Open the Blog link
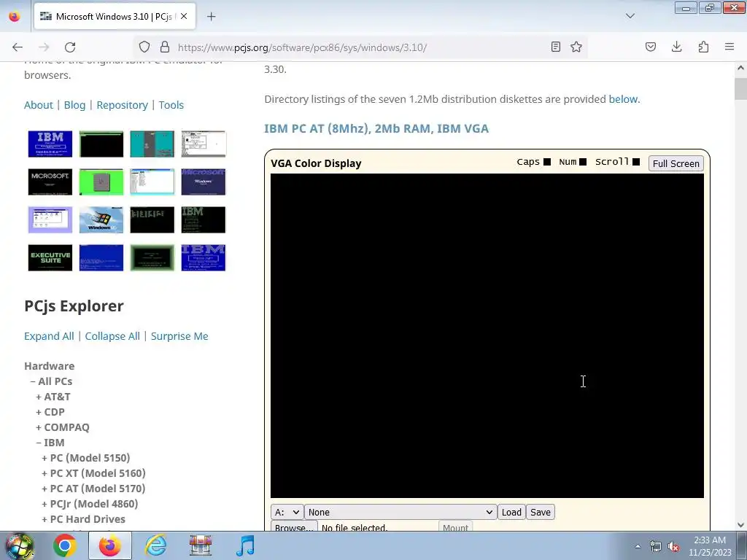747x560 pixels. coord(75,105)
